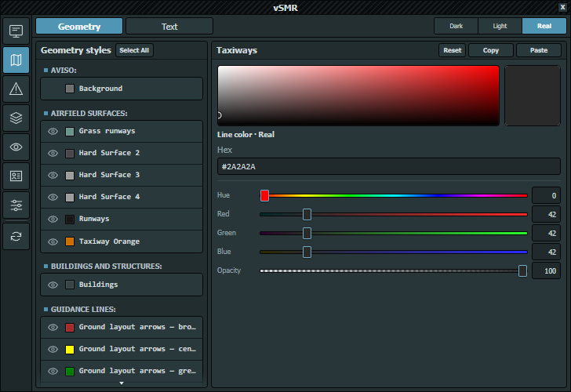Open the eye visibility sidebar section
The height and width of the screenshot is (392, 571).
(16, 147)
